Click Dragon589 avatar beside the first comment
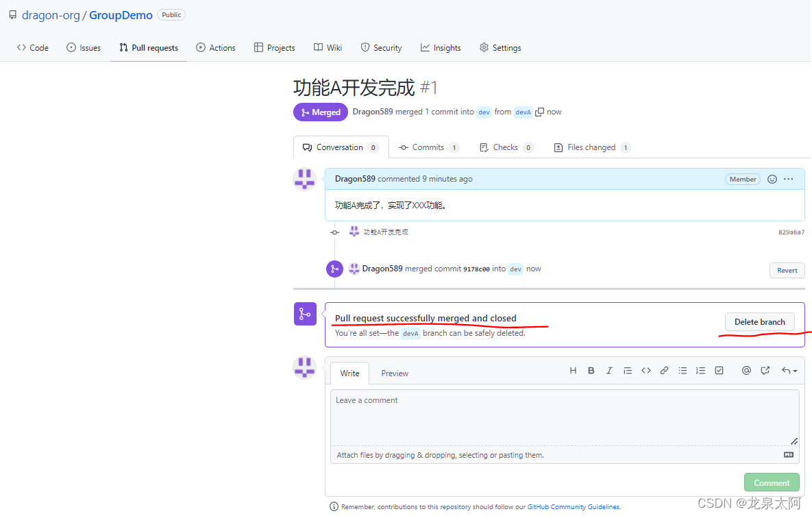 tap(304, 180)
